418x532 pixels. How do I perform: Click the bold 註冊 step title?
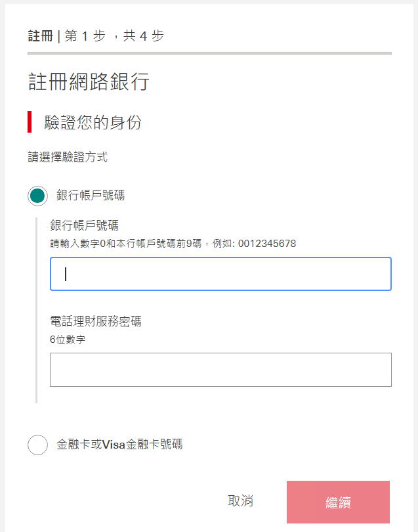click(40, 36)
